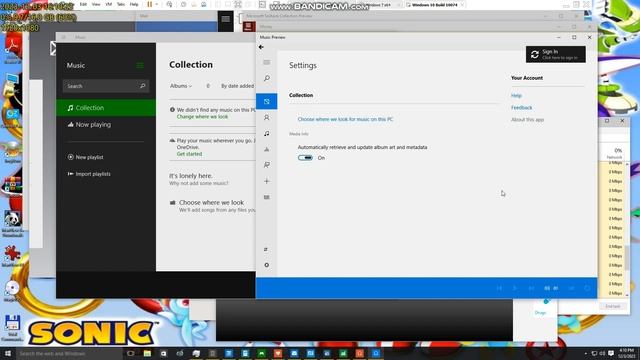Click the green hamburger icon in old Music app
Screen dimensions: 640x360
point(140,65)
